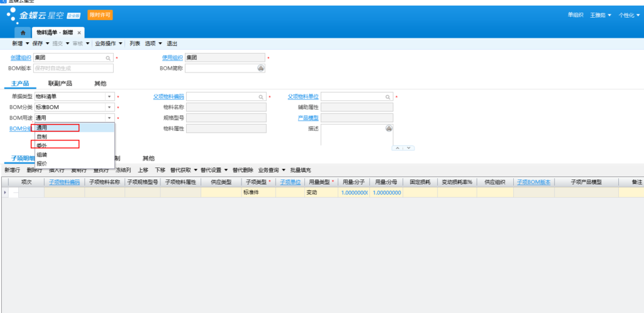Collapse header section with the up chevron
Image resolution: width=644 pixels, height=313 pixels.
(x=397, y=147)
